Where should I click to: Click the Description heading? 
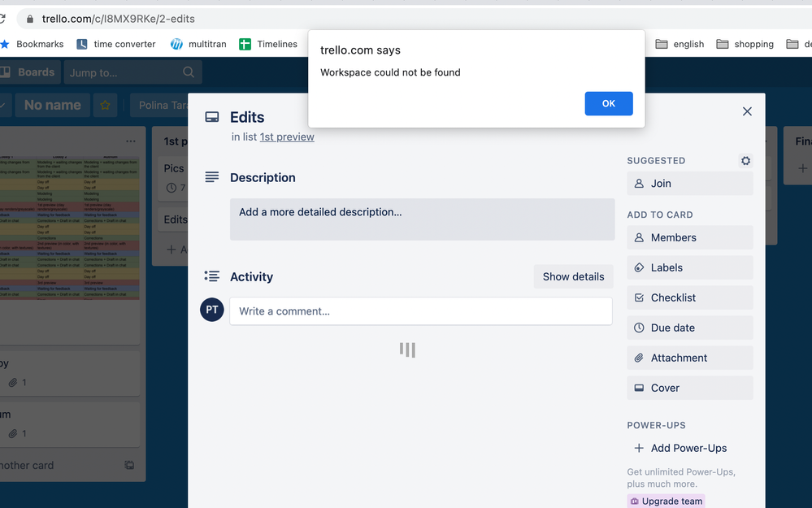(x=263, y=178)
